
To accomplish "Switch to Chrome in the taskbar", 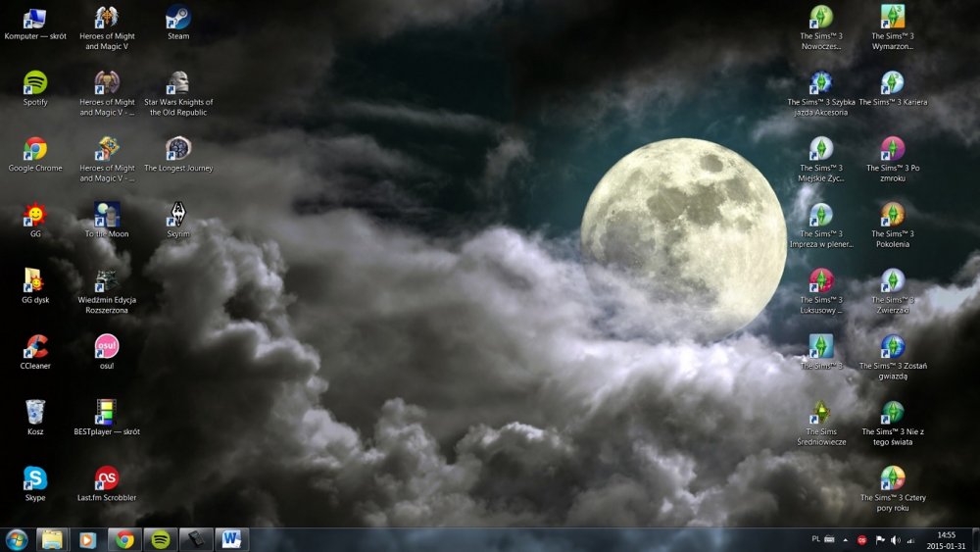I will tap(124, 539).
